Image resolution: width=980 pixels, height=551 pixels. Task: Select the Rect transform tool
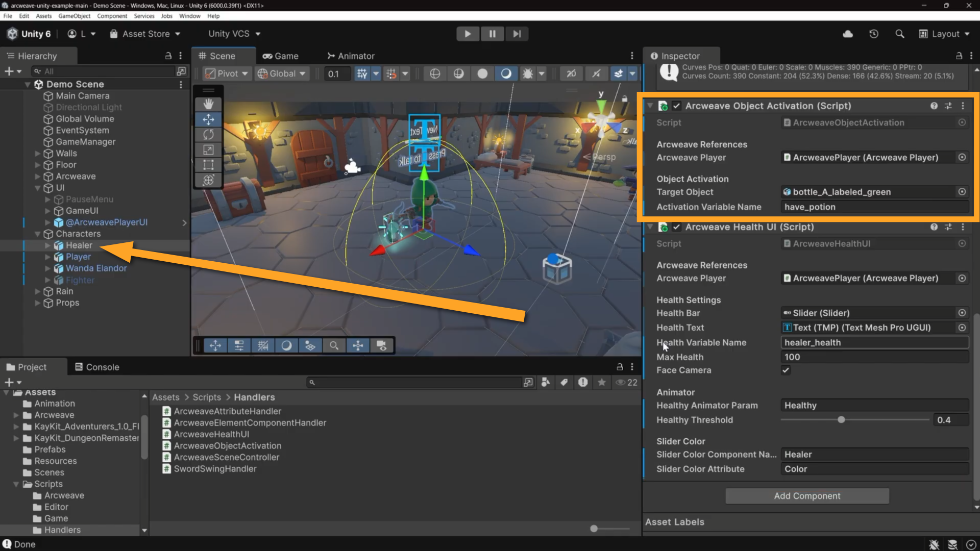tap(208, 165)
